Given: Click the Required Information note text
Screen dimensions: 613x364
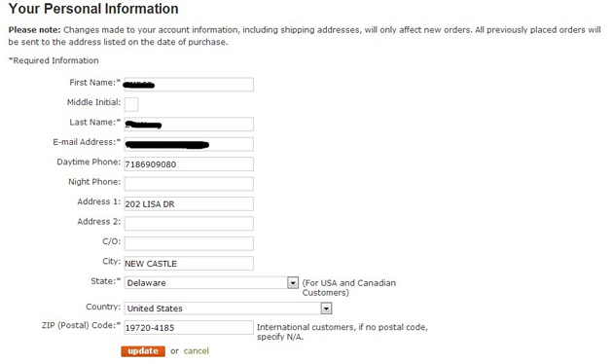Looking at the screenshot, I should point(54,60).
